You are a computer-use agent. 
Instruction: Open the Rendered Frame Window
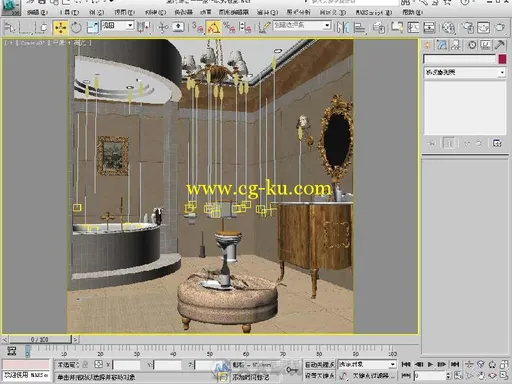click(x=484, y=27)
